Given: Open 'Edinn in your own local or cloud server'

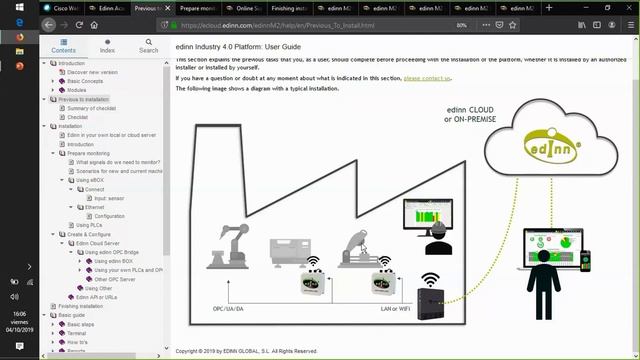Looking at the screenshot, I should click(x=111, y=135).
